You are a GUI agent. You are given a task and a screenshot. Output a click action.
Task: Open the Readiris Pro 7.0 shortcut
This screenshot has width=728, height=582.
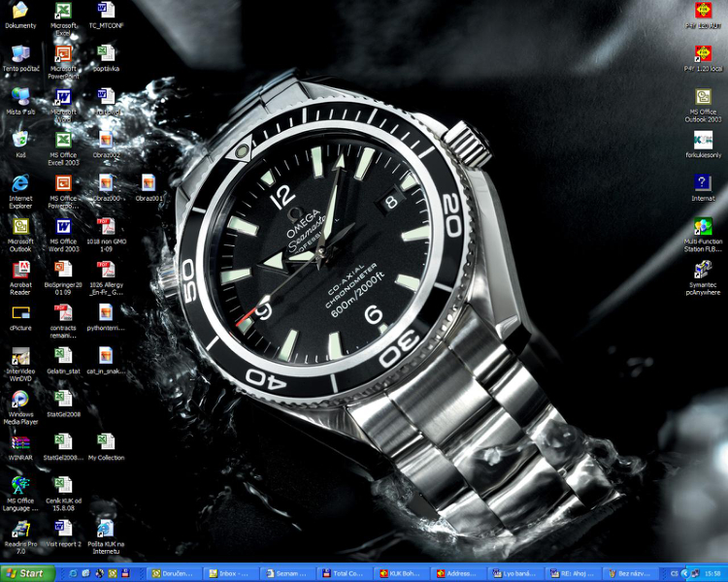coord(20,529)
